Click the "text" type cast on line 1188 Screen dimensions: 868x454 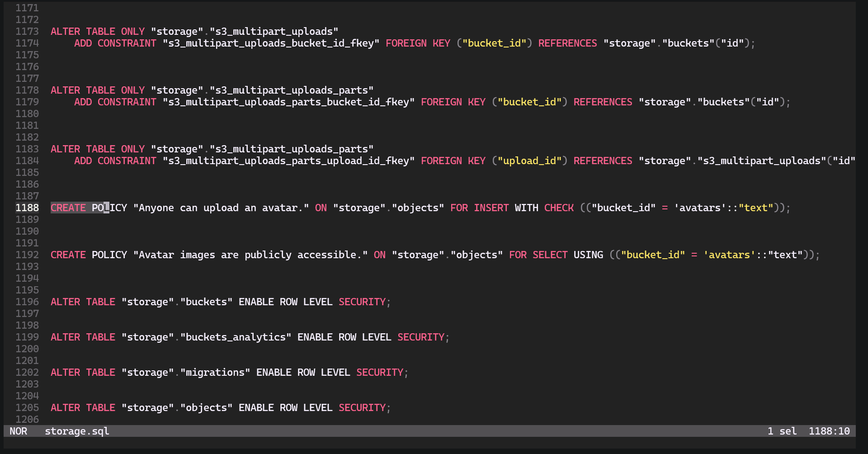[x=756, y=208]
